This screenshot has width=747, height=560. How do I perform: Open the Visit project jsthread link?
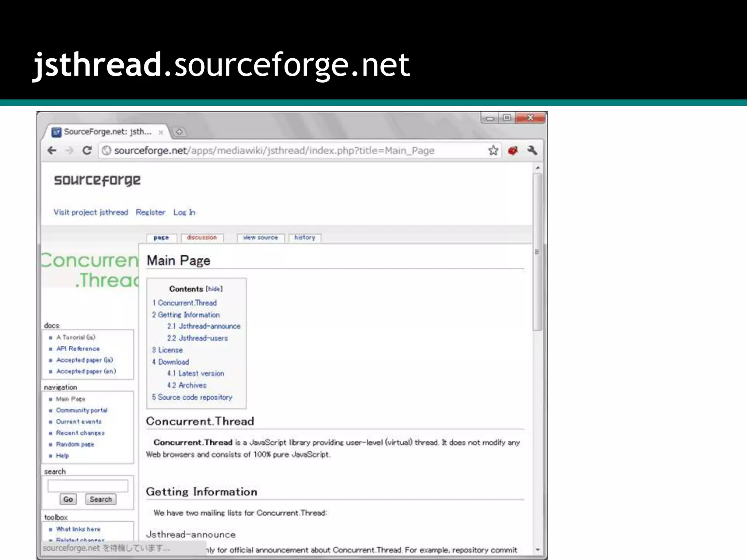[x=91, y=212]
